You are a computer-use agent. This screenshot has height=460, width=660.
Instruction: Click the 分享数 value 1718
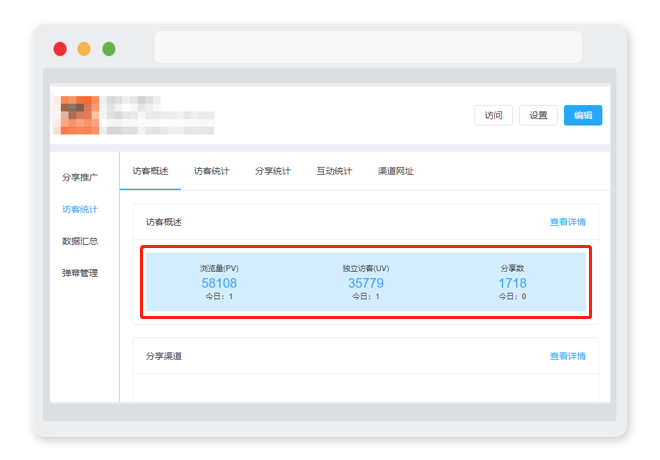(x=512, y=283)
